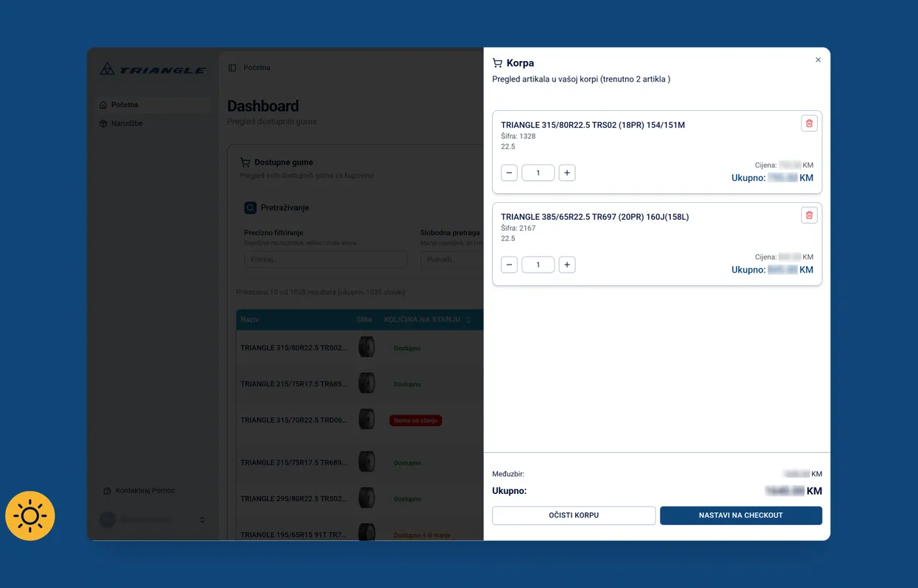Screen dimensions: 918x588
Task: Click the shopping cart icon beside Korpa
Action: 497,63
